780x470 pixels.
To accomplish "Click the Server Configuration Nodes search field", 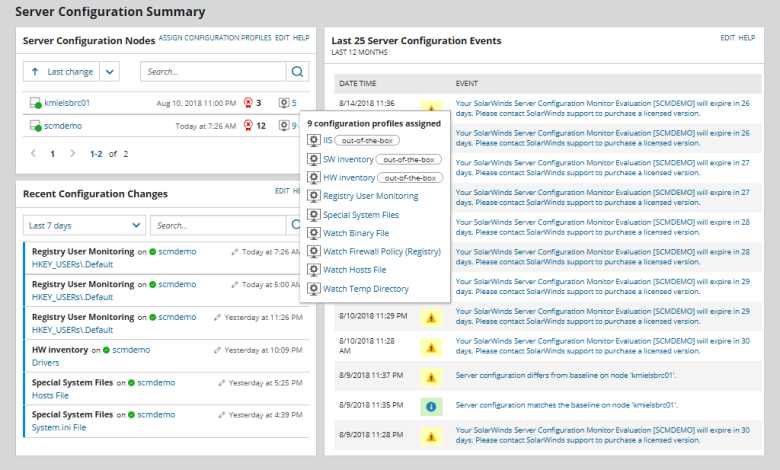I will tap(213, 72).
